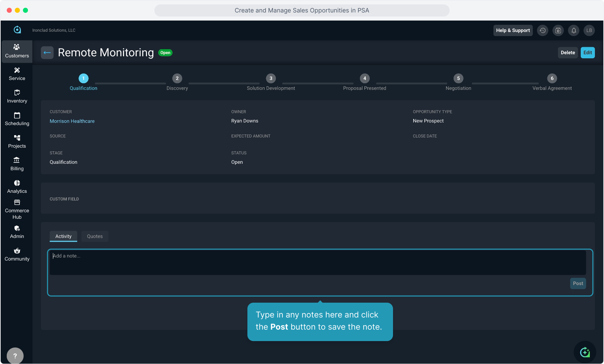Open Scheduling from the sidebar
This screenshot has height=364, width=604.
(17, 119)
